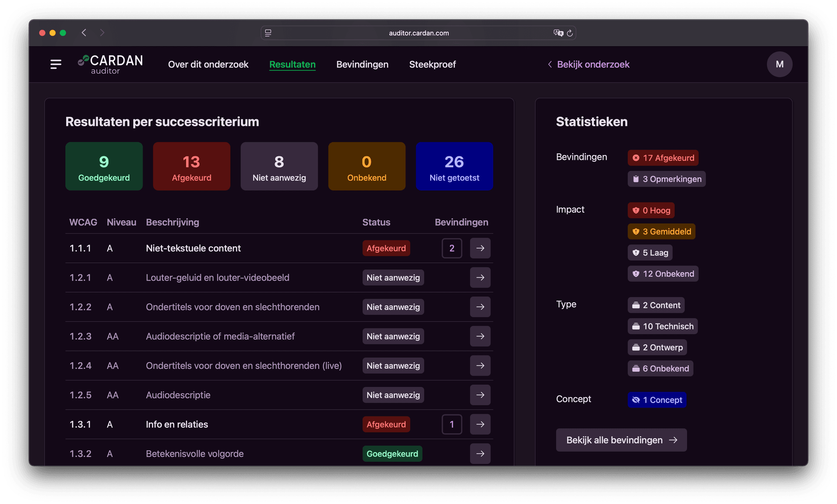
Task: Click the Statistieken heading
Action: click(592, 122)
